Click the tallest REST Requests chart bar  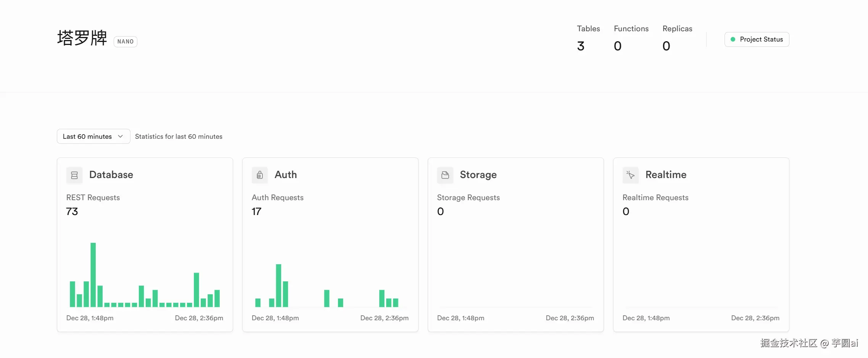[93, 275]
